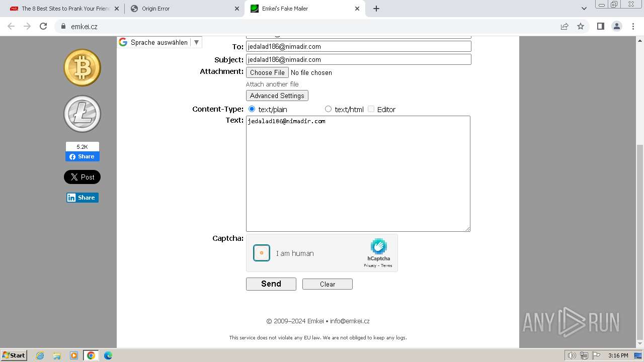This screenshot has width=644, height=362.
Task: Close the Origin Error tab
Action: [237, 9]
